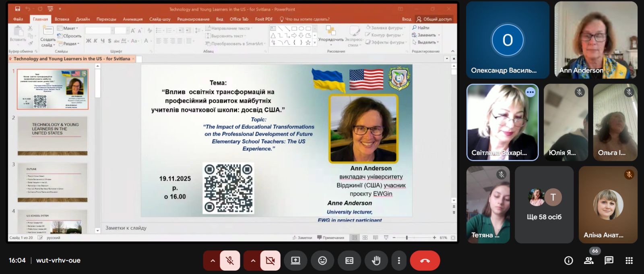The width and height of the screenshot is (644, 274).
Task: Toggle microphone mute in Meet
Action: tap(230, 261)
